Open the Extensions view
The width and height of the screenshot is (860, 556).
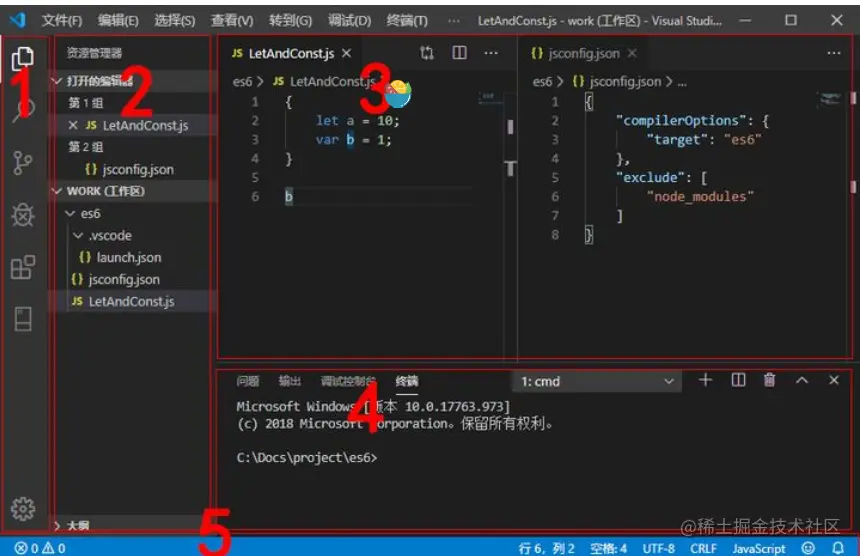coord(22,267)
